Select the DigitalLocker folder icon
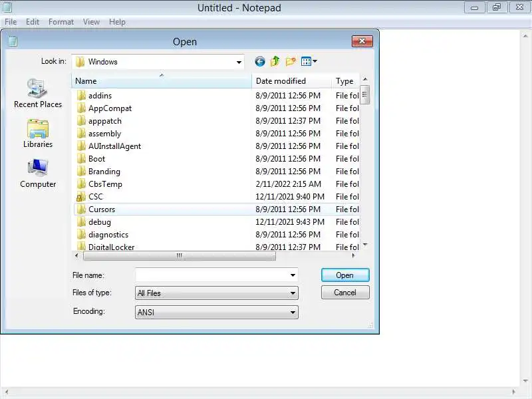The width and height of the screenshot is (532, 399). point(81,246)
